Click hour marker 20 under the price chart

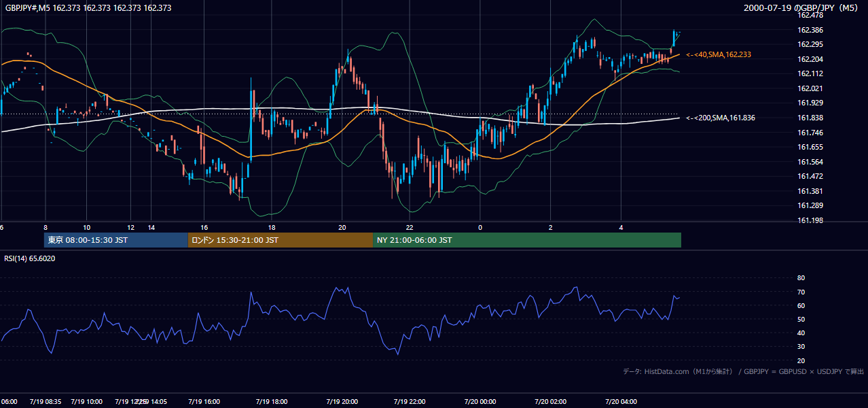click(x=342, y=228)
